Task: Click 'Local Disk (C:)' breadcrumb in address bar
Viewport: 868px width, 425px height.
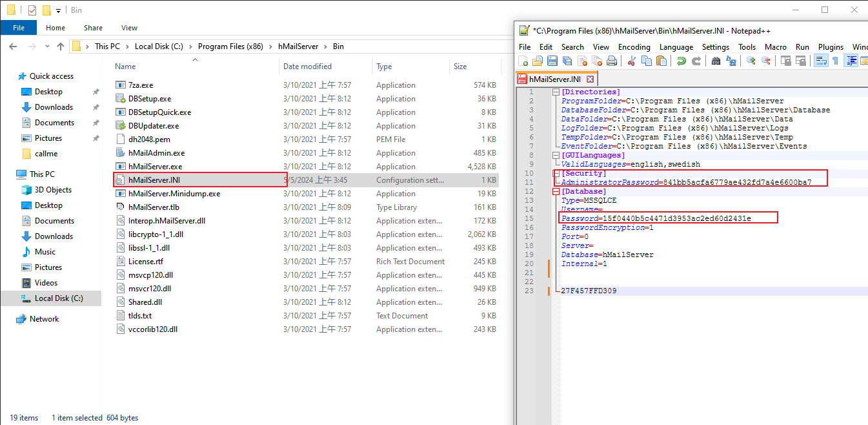Action: click(159, 47)
